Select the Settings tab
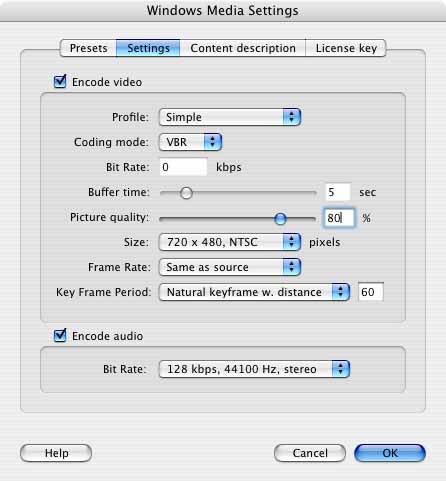The height and width of the screenshot is (481, 446). (148, 48)
